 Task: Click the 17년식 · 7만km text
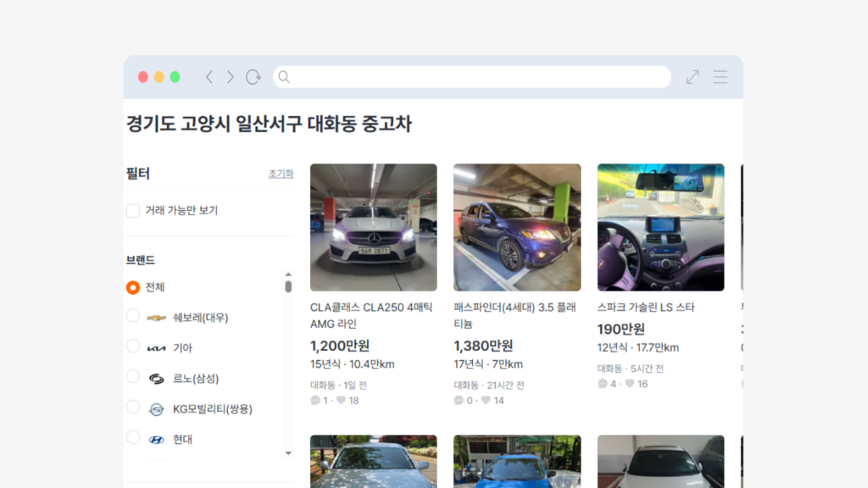488,364
